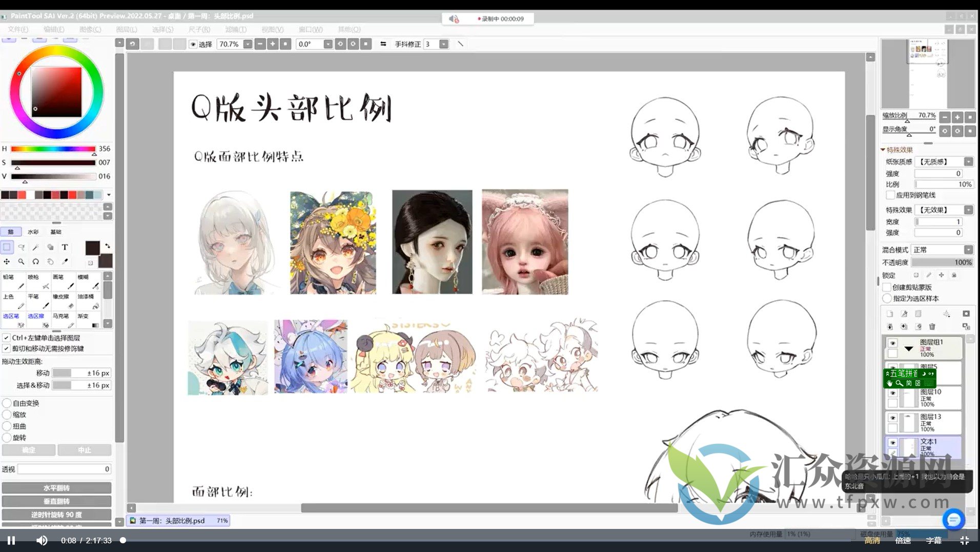Click the trash icon to delete layer
The width and height of the screenshot is (980, 552).
932,326
